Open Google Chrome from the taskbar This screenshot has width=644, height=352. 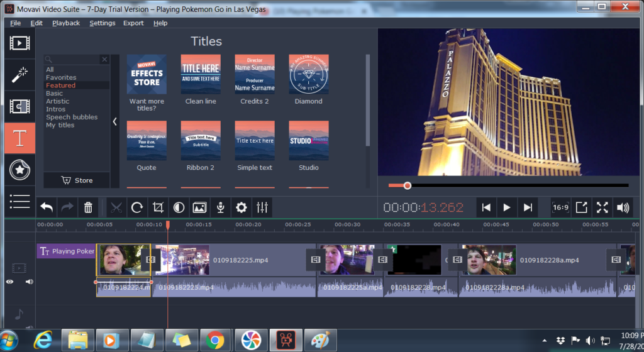[215, 341]
